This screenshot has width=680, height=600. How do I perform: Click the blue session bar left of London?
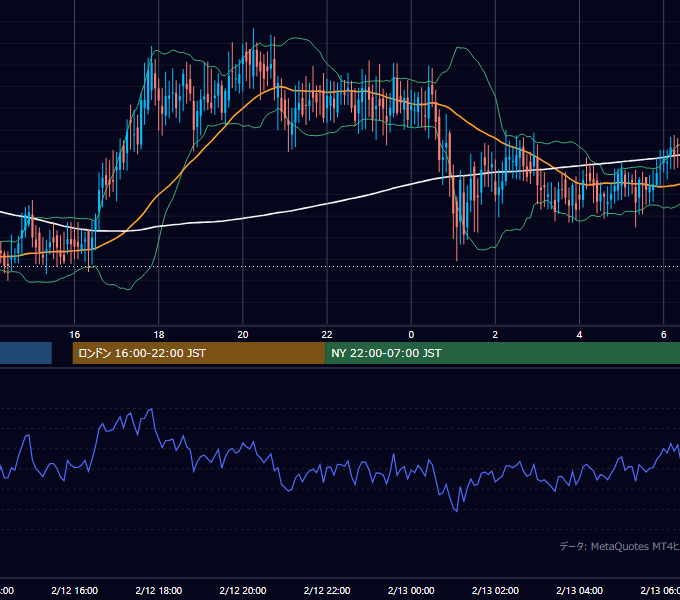coord(26,353)
